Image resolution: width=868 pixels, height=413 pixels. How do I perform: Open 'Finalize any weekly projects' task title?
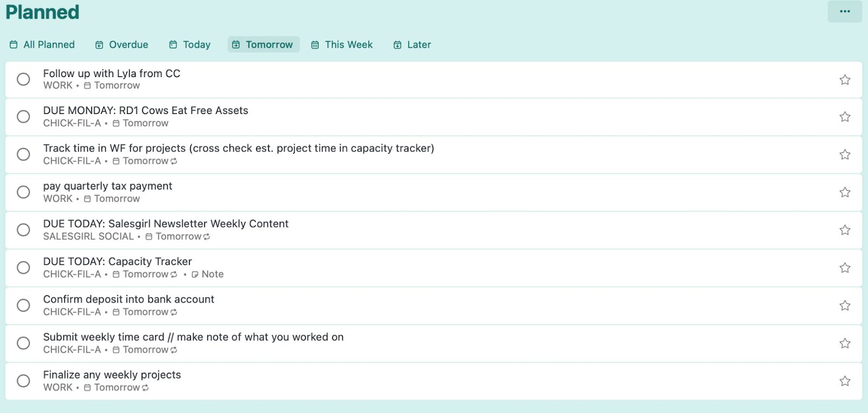112,374
